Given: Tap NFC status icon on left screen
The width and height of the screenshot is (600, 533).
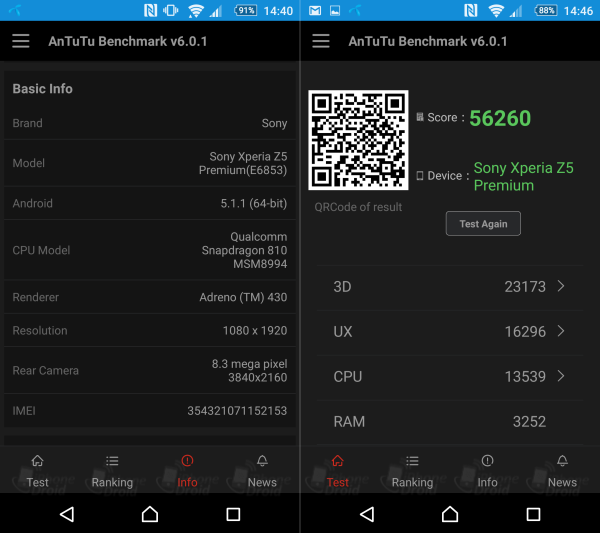Looking at the screenshot, I should pos(150,10).
